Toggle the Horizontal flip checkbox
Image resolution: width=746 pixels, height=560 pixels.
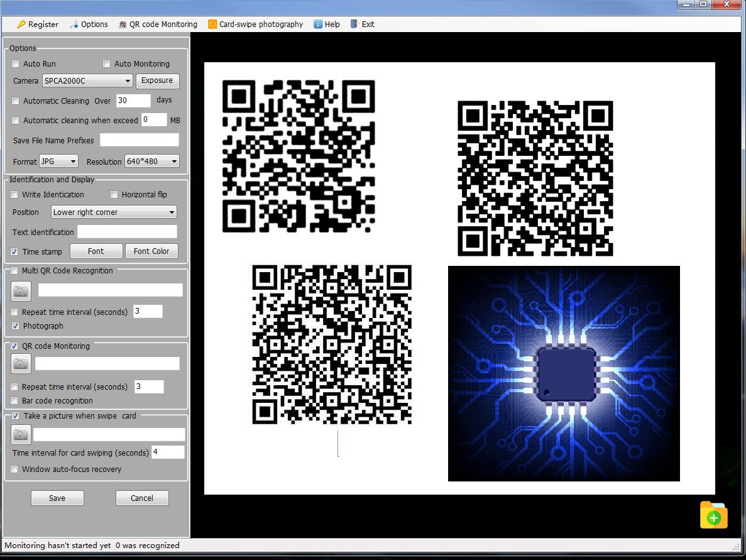tap(114, 194)
